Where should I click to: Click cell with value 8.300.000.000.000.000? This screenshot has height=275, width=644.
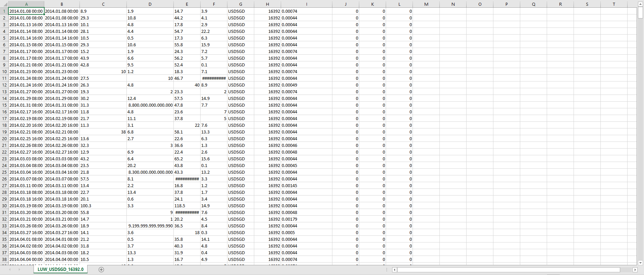[x=150, y=172]
